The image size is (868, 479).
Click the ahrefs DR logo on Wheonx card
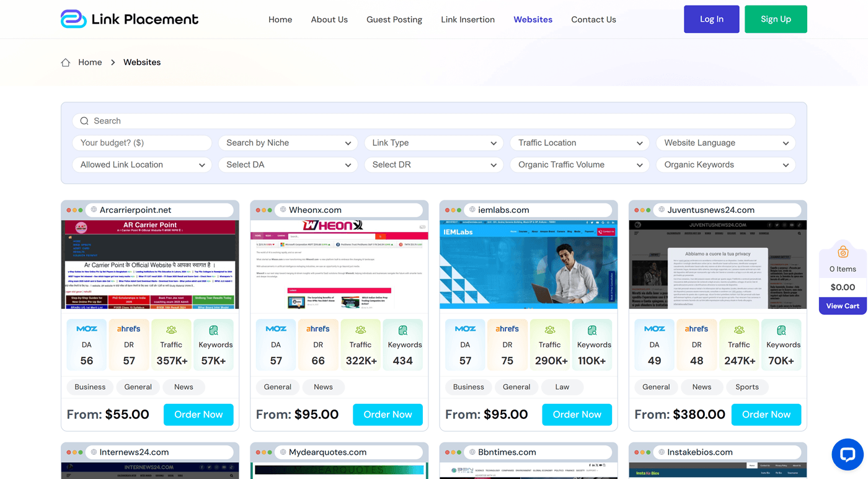pos(318,329)
